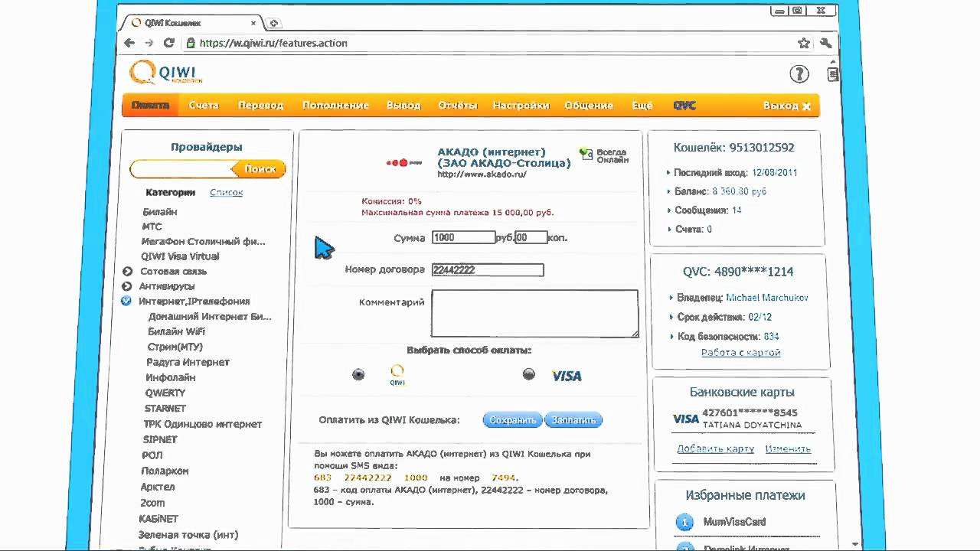Open the Счета menu item
980x551 pixels.
tap(204, 106)
